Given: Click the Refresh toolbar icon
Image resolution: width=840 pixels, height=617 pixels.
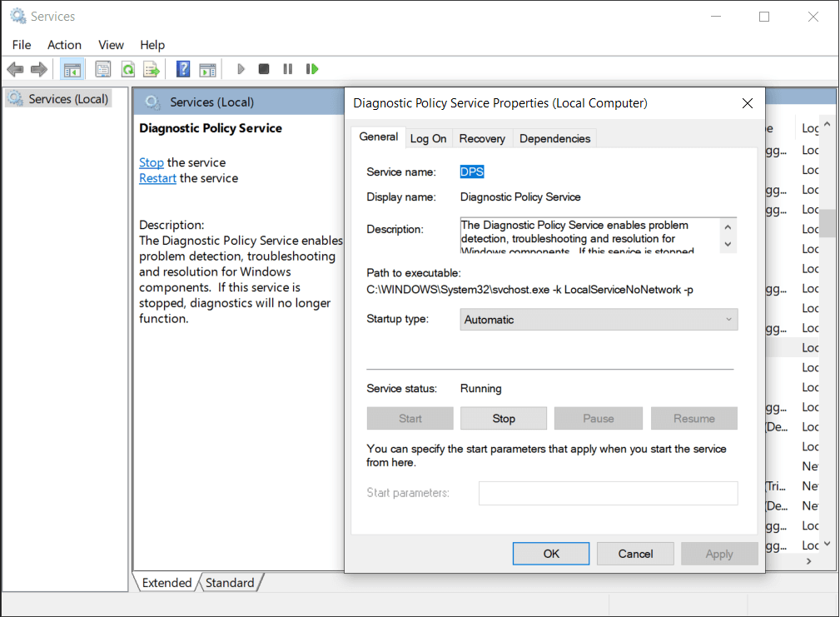Looking at the screenshot, I should [x=127, y=69].
